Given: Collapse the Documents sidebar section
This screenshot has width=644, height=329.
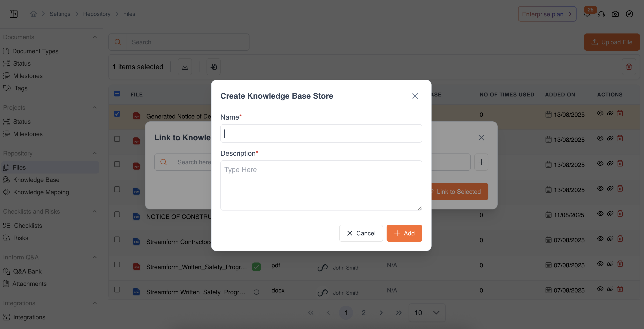Looking at the screenshot, I should pos(95,37).
